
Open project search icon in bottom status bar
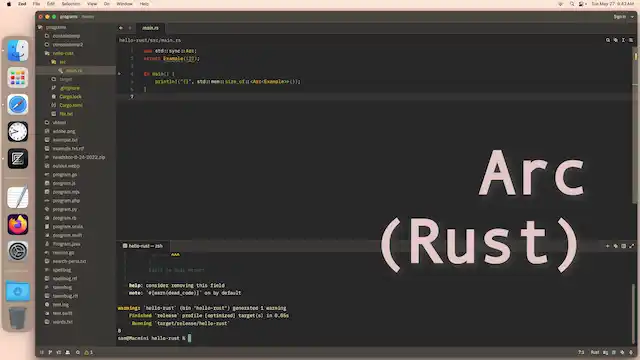78,352
